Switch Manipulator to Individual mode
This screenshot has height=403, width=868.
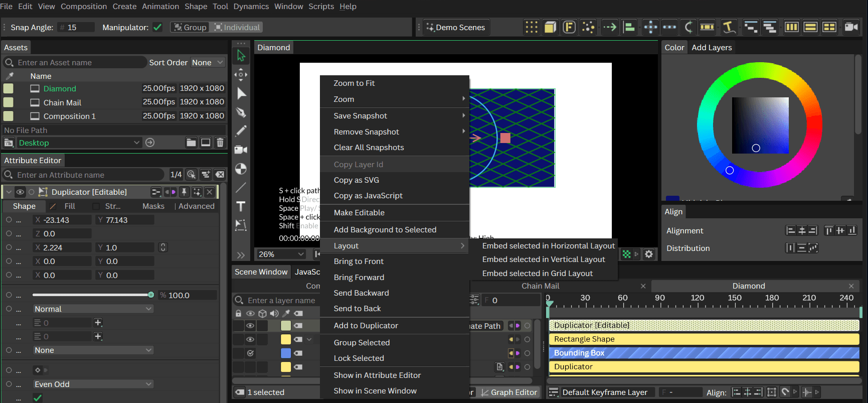(x=237, y=27)
